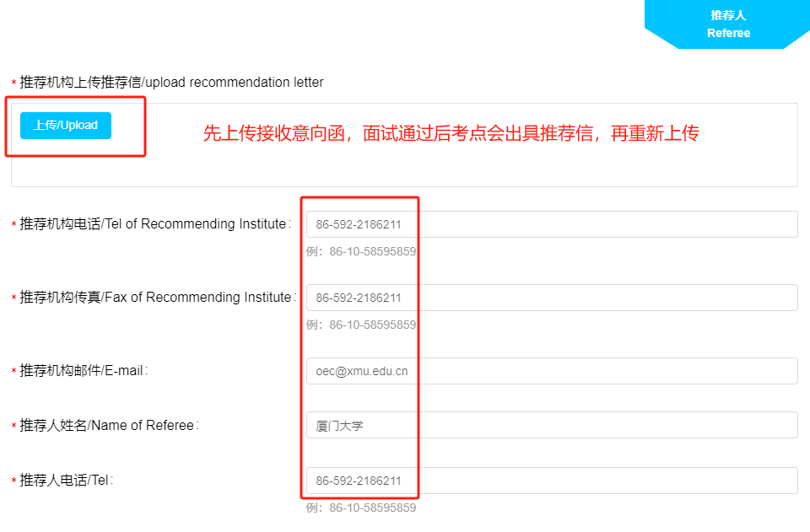Click the 推荐人姓名/Name of Referee label
Viewport: 810px width, 532px height.
[108, 426]
